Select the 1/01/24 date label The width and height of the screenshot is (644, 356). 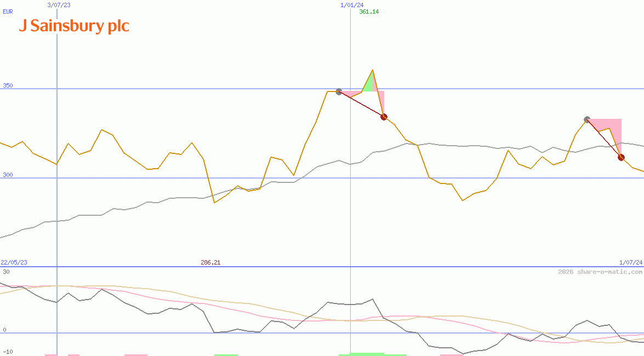coord(352,5)
